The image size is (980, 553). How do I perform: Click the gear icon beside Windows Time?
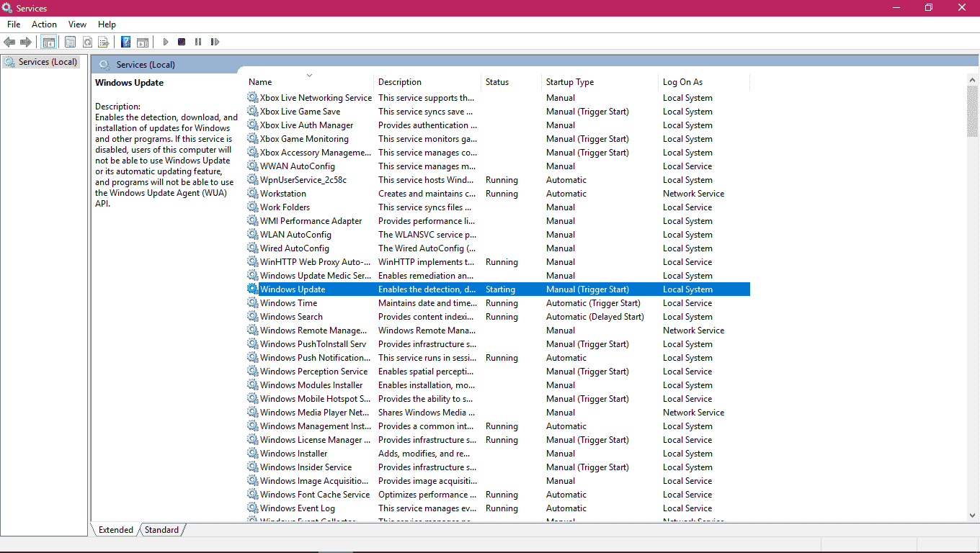(x=252, y=303)
